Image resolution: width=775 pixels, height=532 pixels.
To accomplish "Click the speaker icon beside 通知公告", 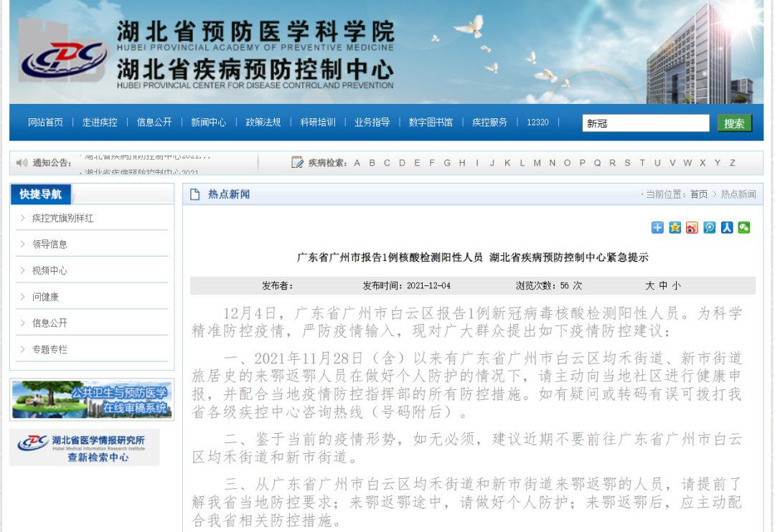I will tap(22, 163).
